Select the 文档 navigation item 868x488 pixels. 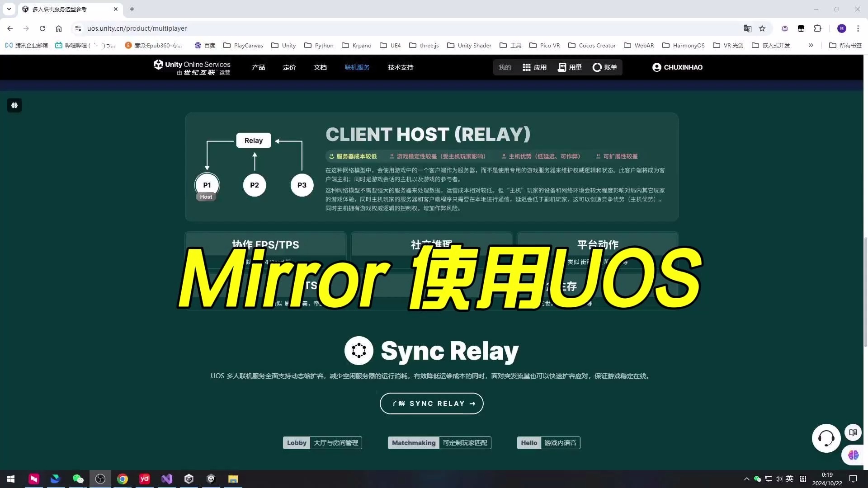[320, 67]
